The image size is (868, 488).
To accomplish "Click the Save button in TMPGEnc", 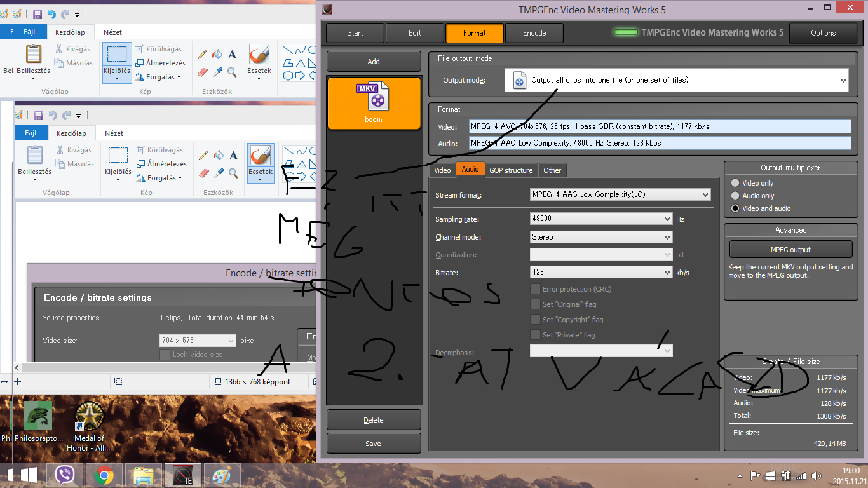I will pyautogui.click(x=374, y=444).
